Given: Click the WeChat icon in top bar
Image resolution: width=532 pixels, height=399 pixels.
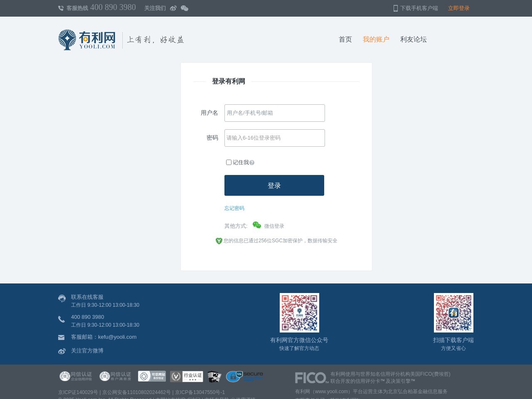Looking at the screenshot, I should 185,8.
